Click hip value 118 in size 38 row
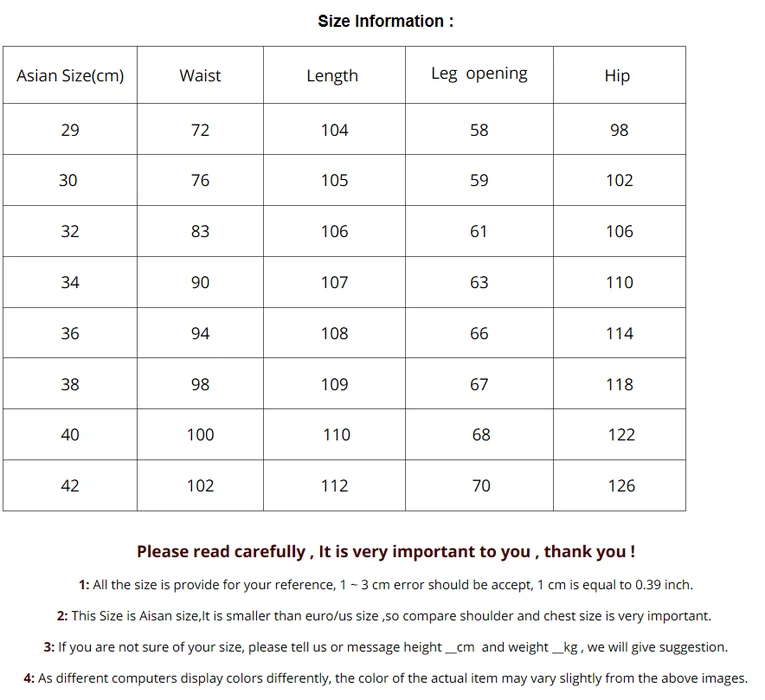 tap(619, 385)
